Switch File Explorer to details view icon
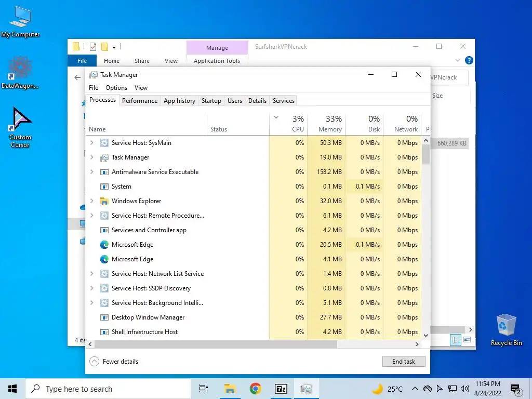532x399 pixels. pos(456,340)
